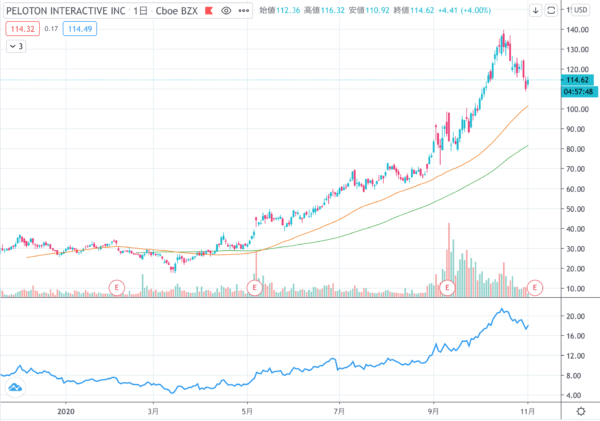Click the down arrow button at top right
The height and width of the screenshot is (421, 600).
click(536, 10)
